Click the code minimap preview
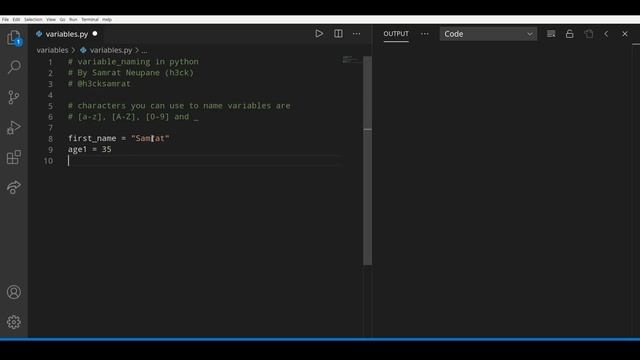640x360 pixels. point(351,60)
